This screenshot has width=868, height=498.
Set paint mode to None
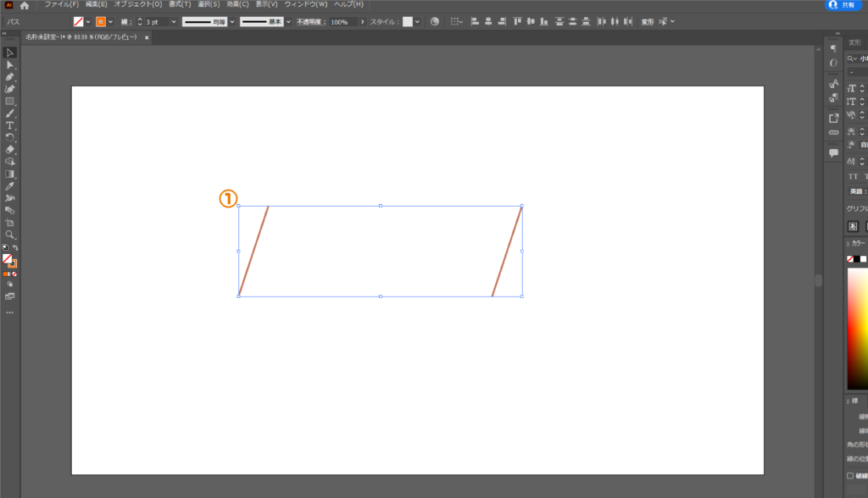pyautogui.click(x=14, y=274)
